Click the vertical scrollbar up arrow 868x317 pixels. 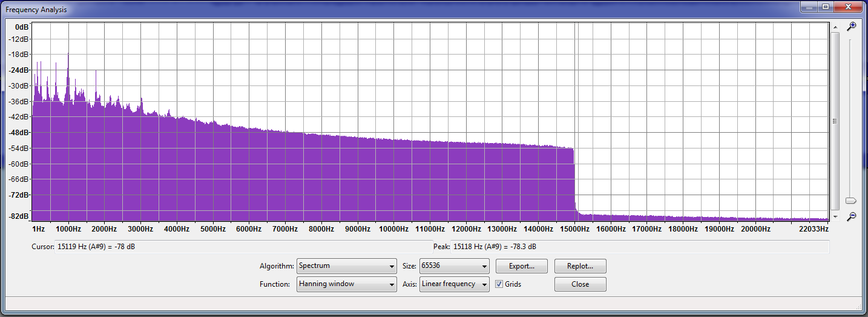pos(835,27)
